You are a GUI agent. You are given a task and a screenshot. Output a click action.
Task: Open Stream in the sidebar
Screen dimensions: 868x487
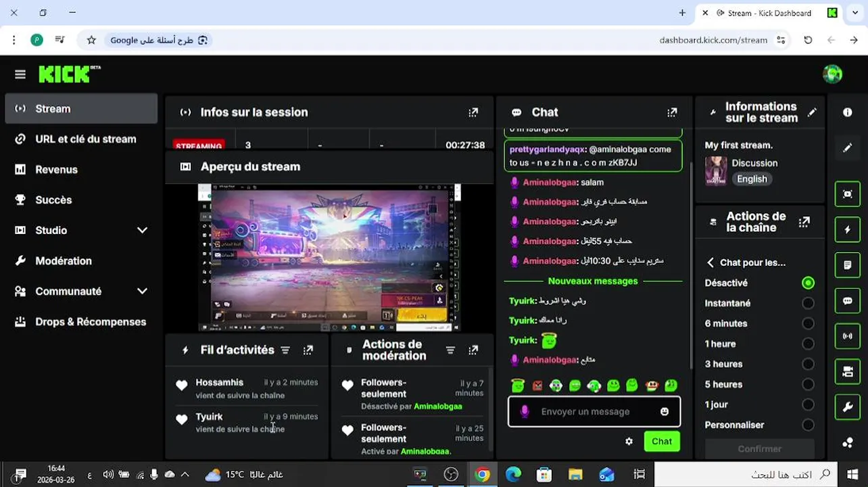click(81, 109)
